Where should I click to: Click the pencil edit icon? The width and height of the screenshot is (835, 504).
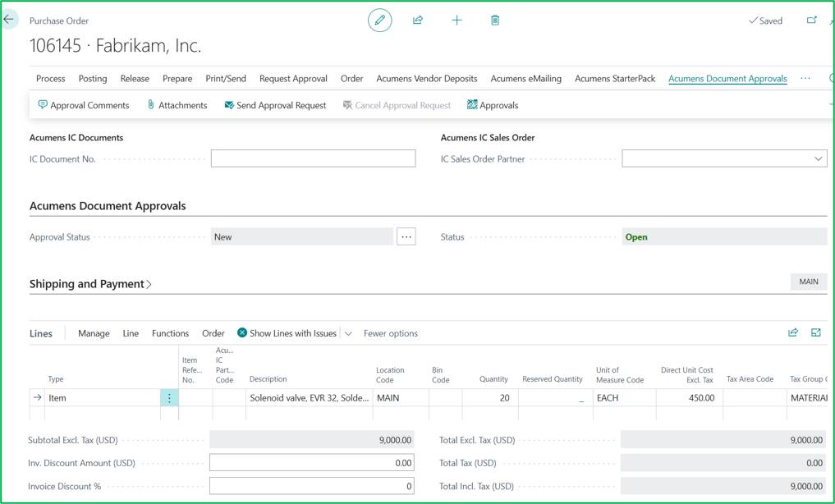click(379, 21)
